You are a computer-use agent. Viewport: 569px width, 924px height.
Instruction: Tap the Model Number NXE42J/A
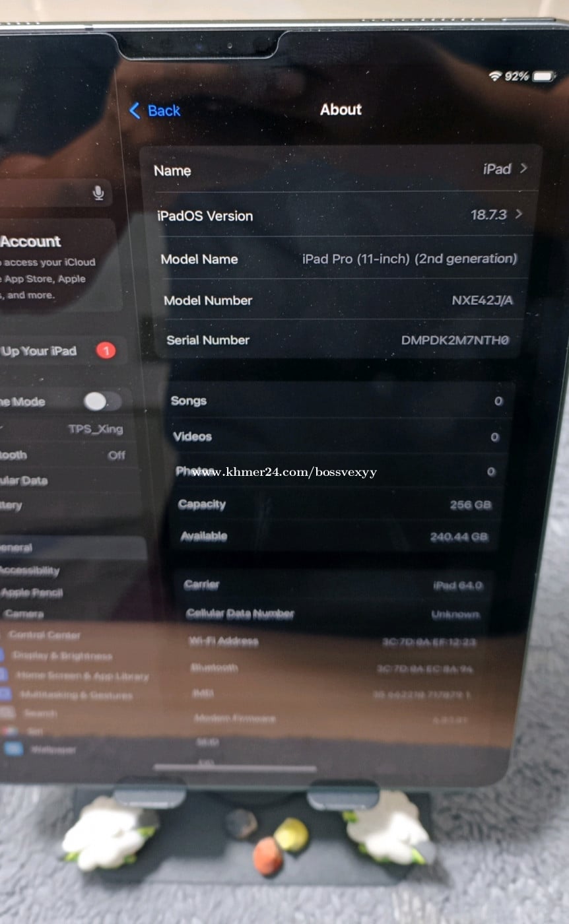[x=482, y=300]
